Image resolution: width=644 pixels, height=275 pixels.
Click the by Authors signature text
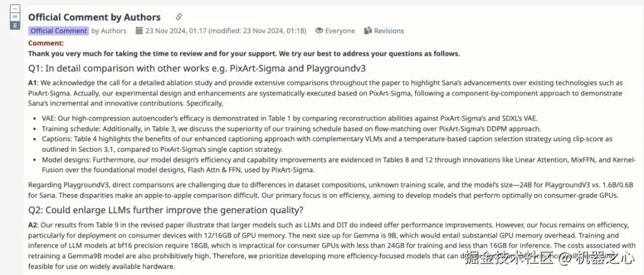(x=109, y=31)
